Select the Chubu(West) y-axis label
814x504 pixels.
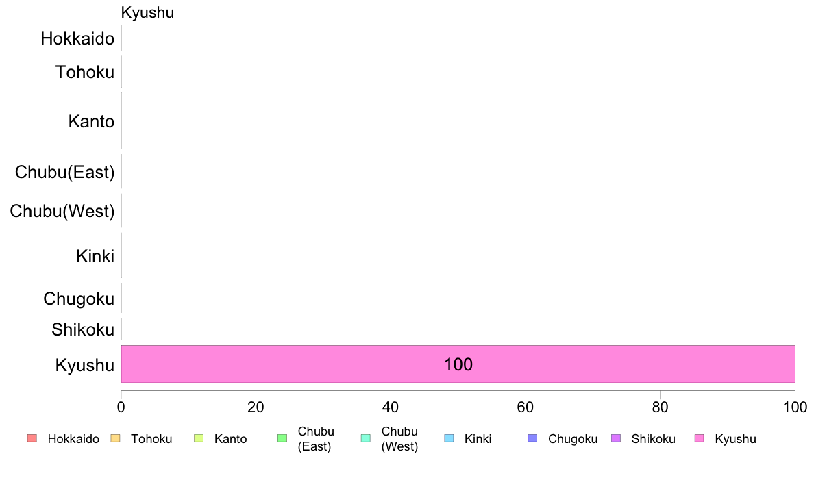62,211
